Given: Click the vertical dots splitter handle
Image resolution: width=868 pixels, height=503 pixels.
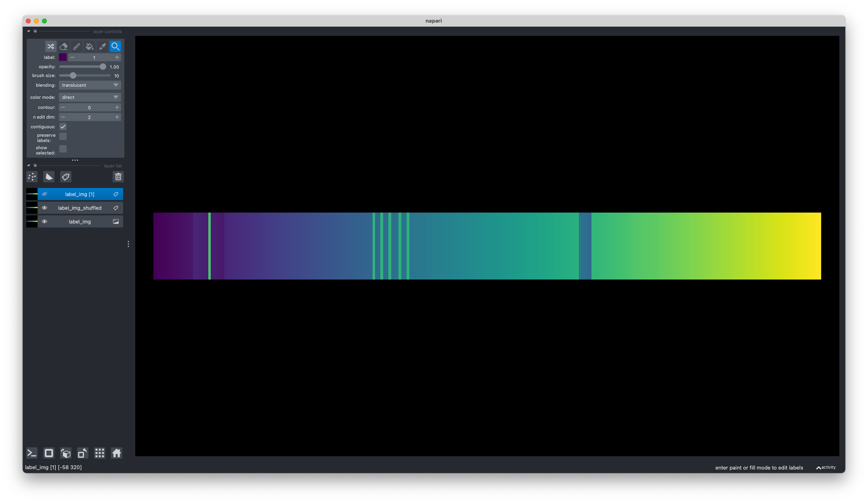Looking at the screenshot, I should click(x=128, y=244).
